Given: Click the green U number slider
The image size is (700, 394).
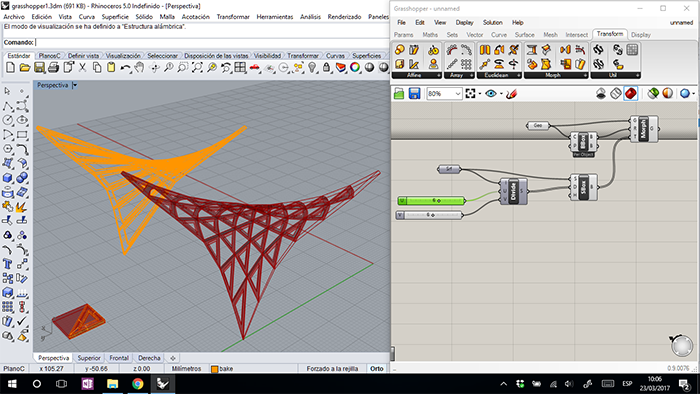Looking at the screenshot, I should pos(431,201).
